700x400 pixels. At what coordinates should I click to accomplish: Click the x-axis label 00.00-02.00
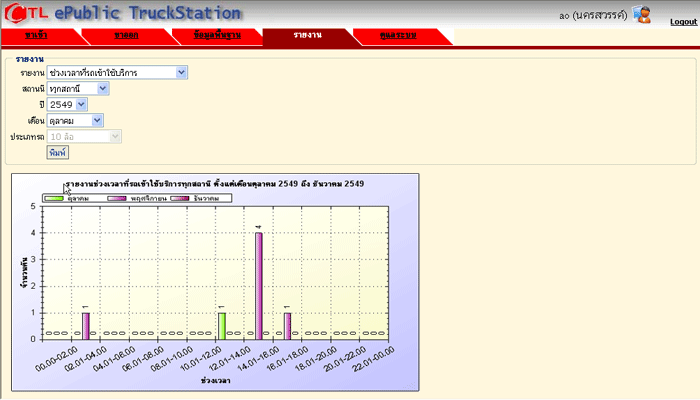[58, 359]
